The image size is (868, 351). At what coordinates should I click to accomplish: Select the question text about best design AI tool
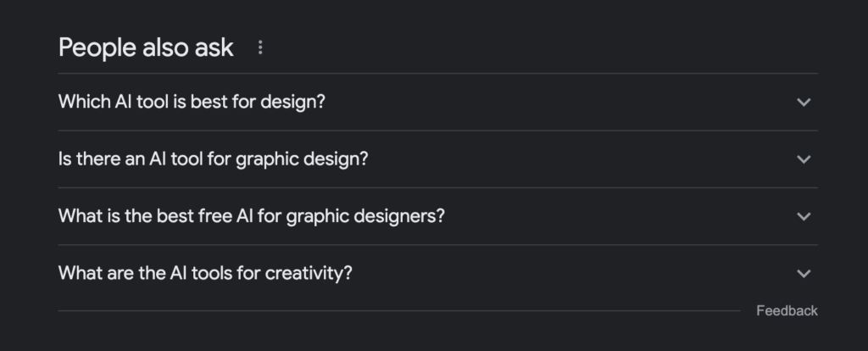(x=192, y=102)
